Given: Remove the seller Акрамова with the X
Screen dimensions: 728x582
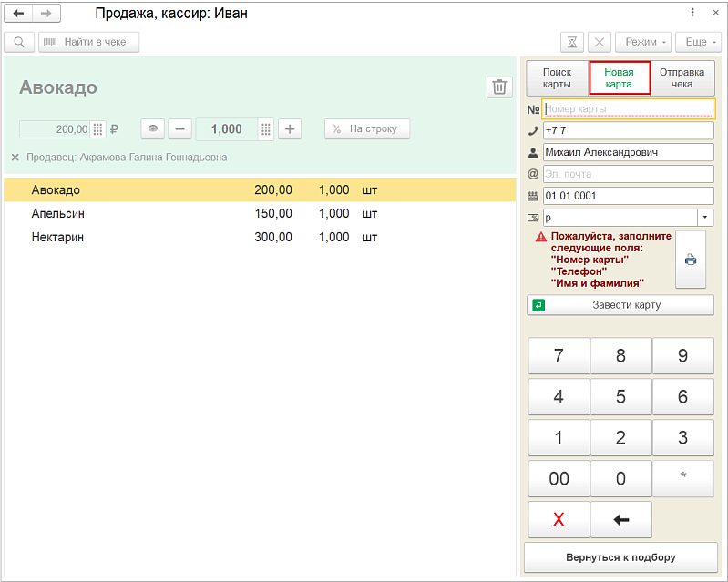Looking at the screenshot, I should 15,158.
